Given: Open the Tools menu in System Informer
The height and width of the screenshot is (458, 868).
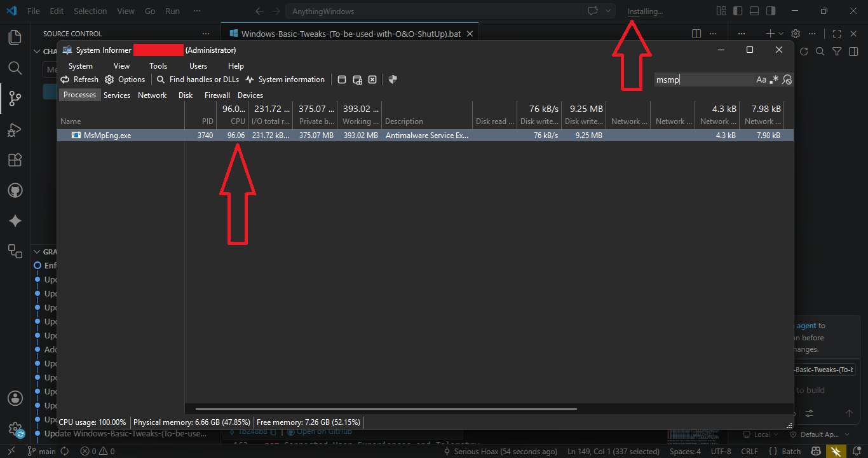Looking at the screenshot, I should point(158,66).
